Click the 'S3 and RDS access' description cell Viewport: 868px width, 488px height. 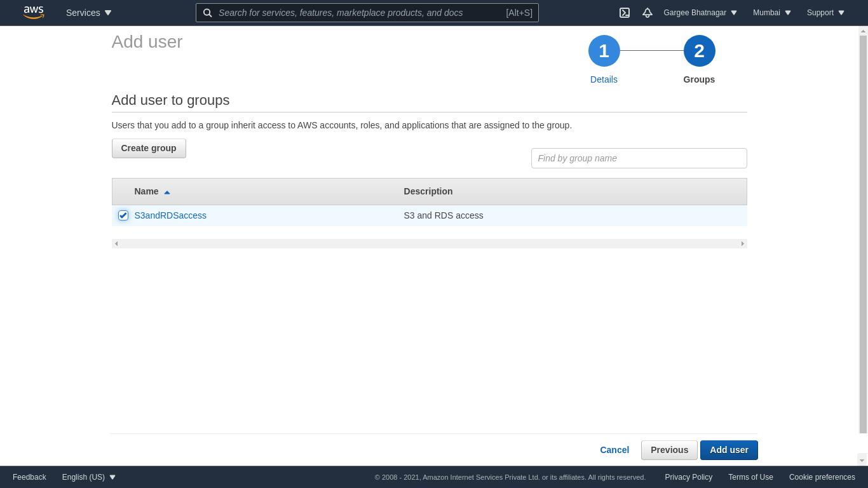coord(444,215)
